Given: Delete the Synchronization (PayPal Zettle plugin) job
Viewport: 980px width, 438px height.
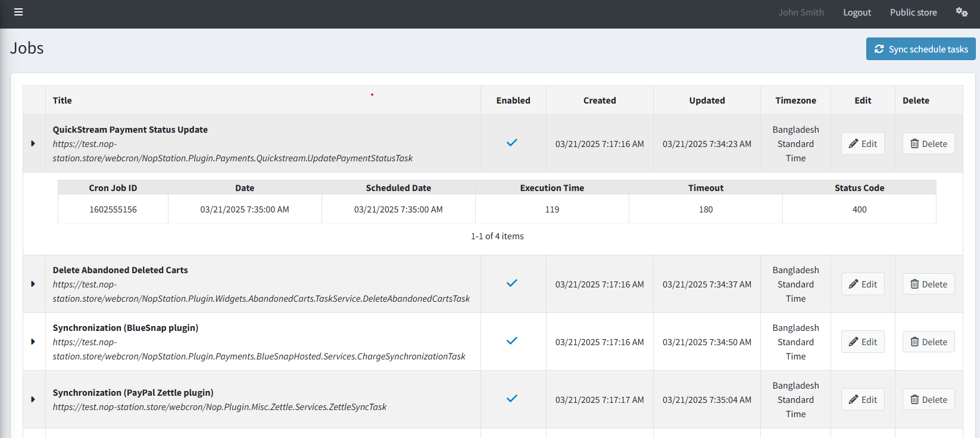Looking at the screenshot, I should [929, 399].
